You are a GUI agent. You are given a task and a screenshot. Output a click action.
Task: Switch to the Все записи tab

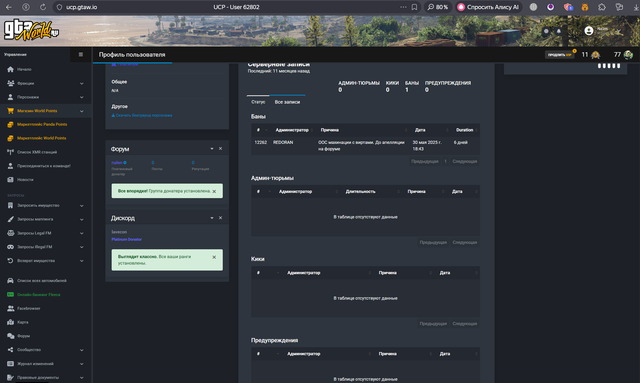[x=287, y=102]
